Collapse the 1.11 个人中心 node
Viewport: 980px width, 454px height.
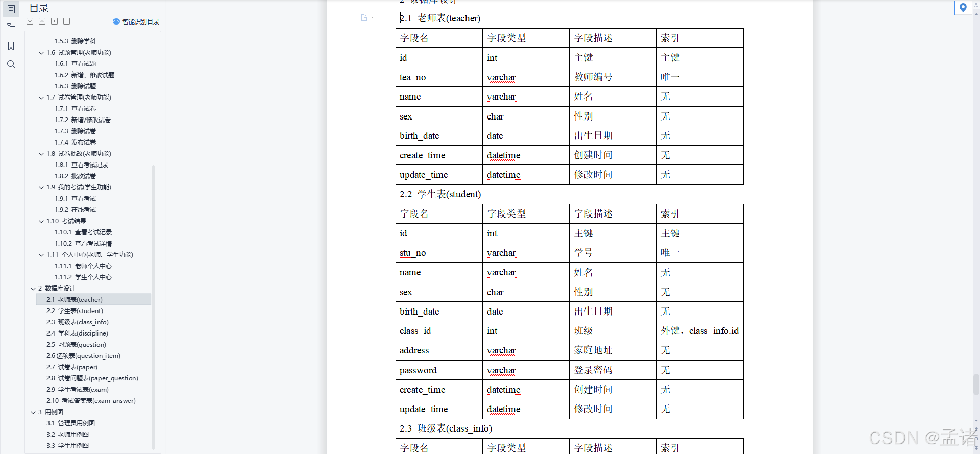(x=41, y=255)
